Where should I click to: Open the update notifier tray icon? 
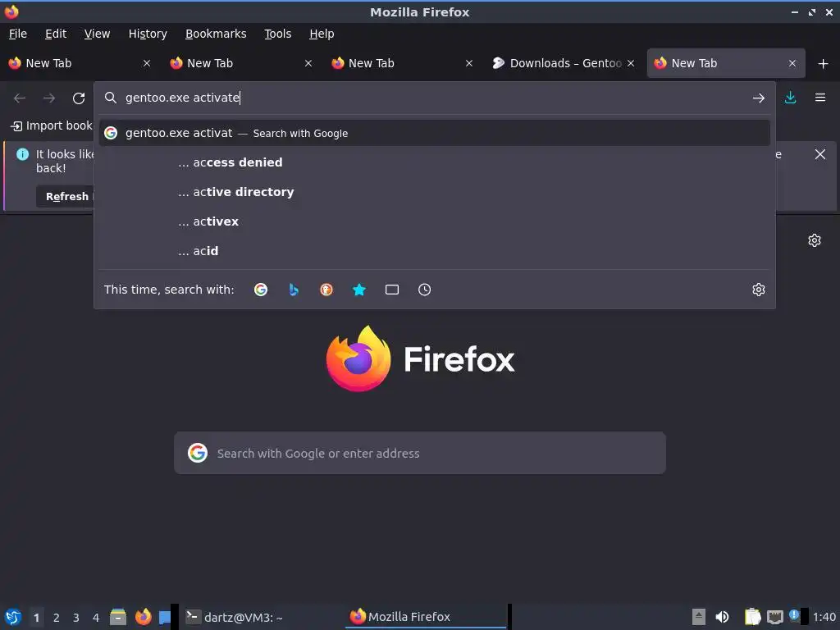click(x=794, y=616)
